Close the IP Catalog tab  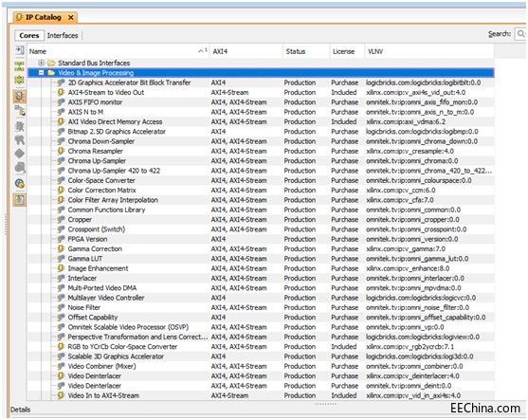click(x=71, y=17)
